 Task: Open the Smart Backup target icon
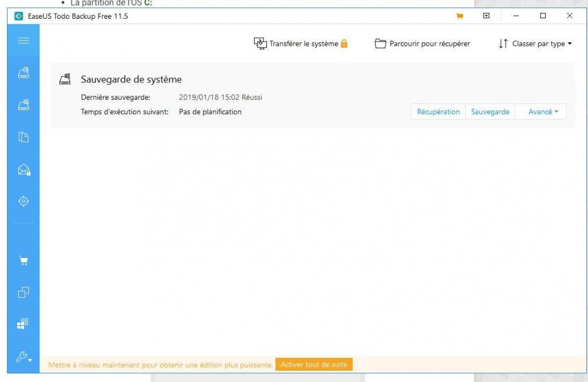(24, 202)
